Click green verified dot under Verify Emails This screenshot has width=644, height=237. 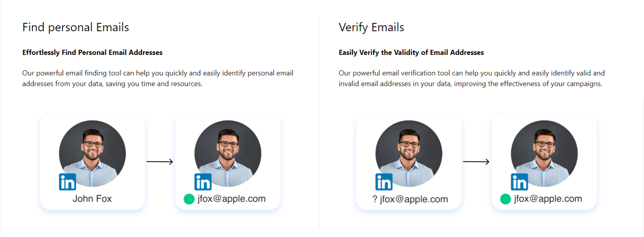pos(506,199)
